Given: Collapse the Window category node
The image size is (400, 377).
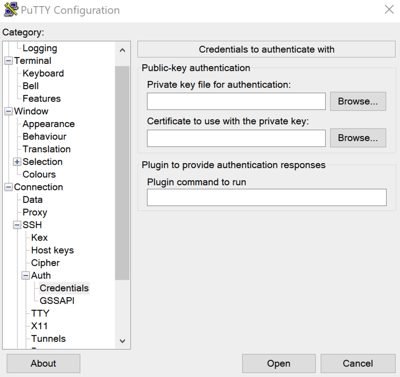Looking at the screenshot, I should click(x=8, y=111).
